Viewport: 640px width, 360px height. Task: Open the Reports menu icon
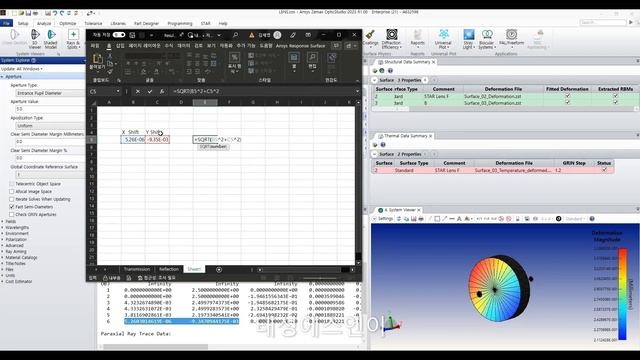coord(417,38)
